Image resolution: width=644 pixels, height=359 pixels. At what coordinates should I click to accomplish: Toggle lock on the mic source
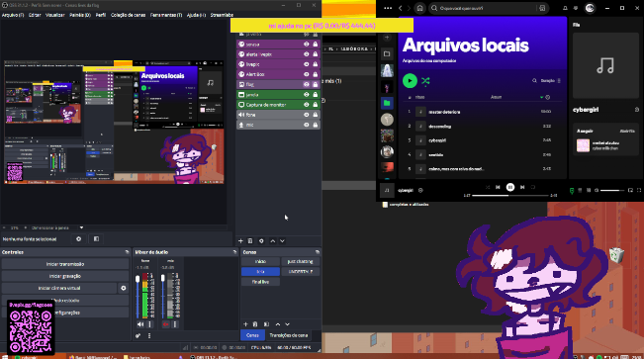pos(316,125)
